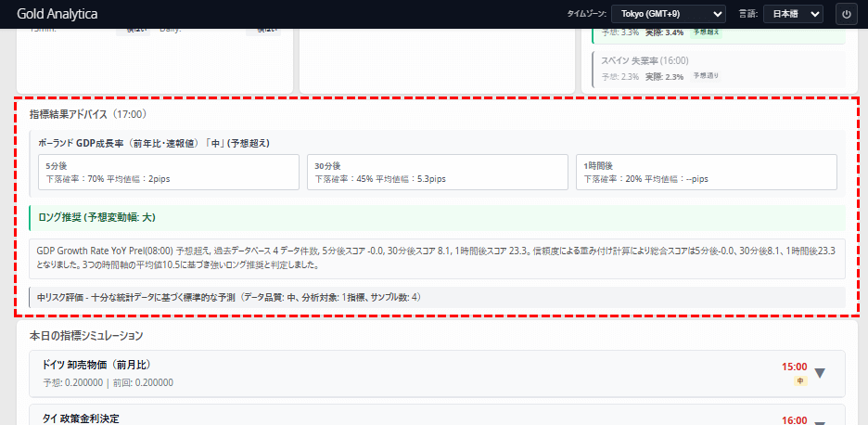Click the ポーランド GDP成長率 title
The image size is (868, 425).
(x=154, y=143)
